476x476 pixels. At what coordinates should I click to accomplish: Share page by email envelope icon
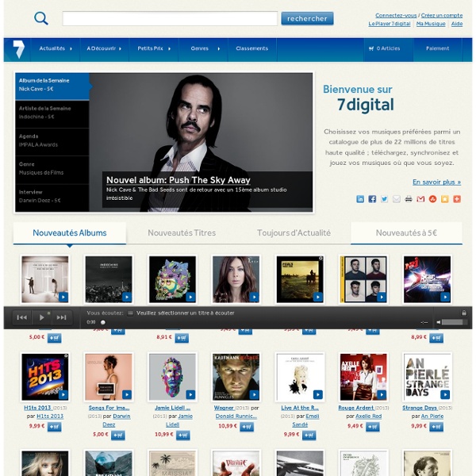397,199
